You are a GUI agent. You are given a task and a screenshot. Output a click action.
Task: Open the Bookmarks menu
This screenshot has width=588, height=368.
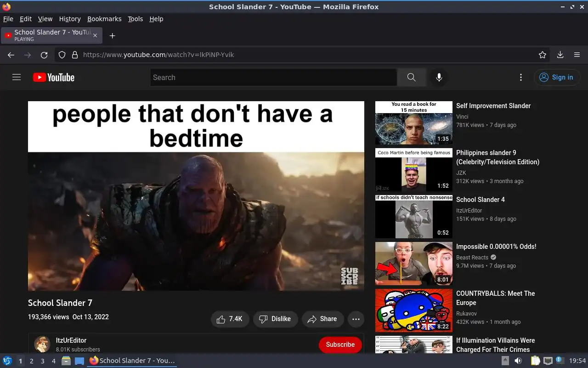pos(104,19)
